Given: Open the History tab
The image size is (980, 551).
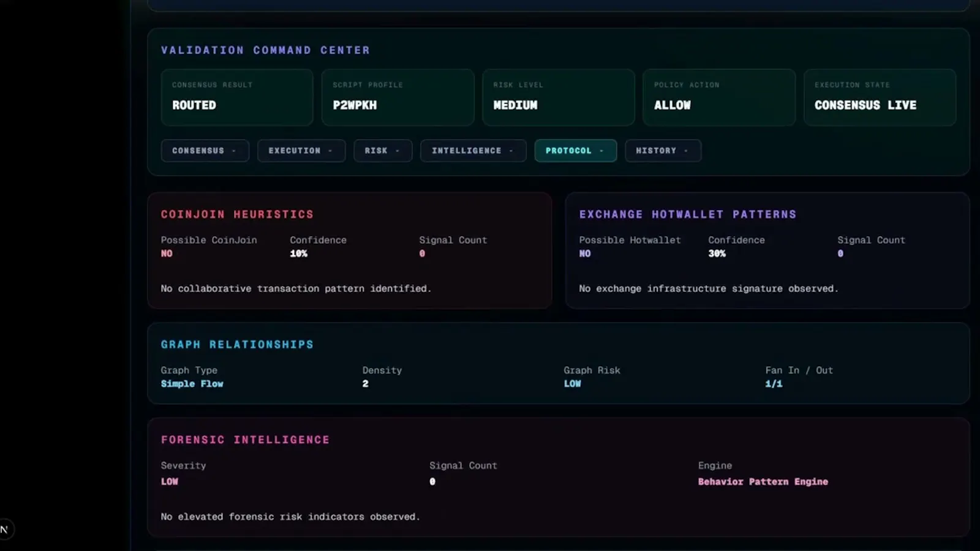Looking at the screenshot, I should (x=663, y=151).
